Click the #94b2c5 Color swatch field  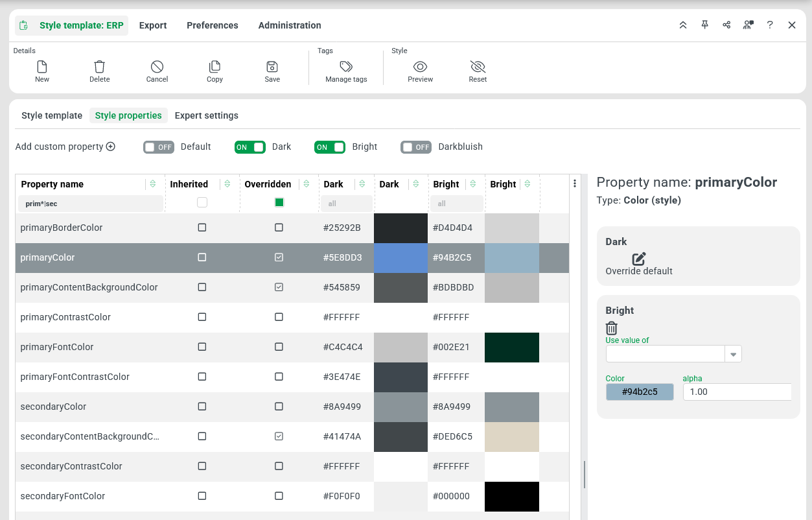(640, 392)
